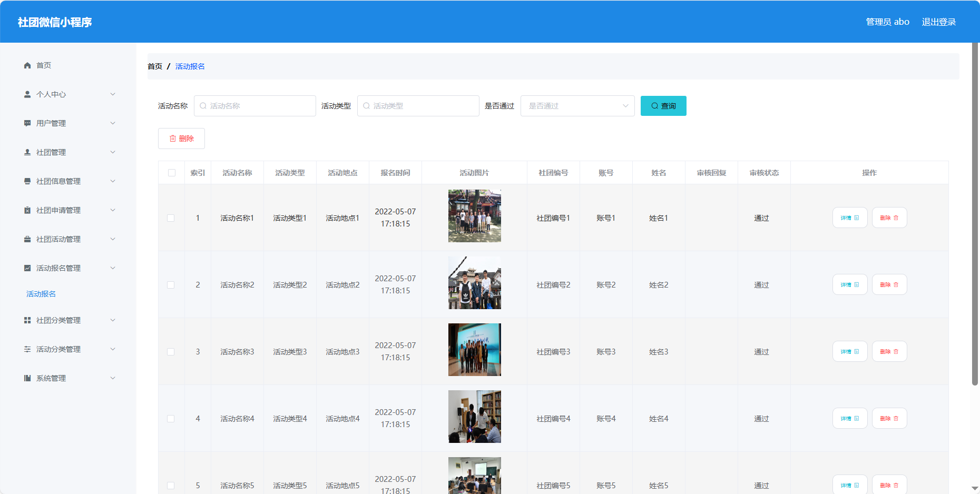Click the 报名时间 column header

pos(395,173)
